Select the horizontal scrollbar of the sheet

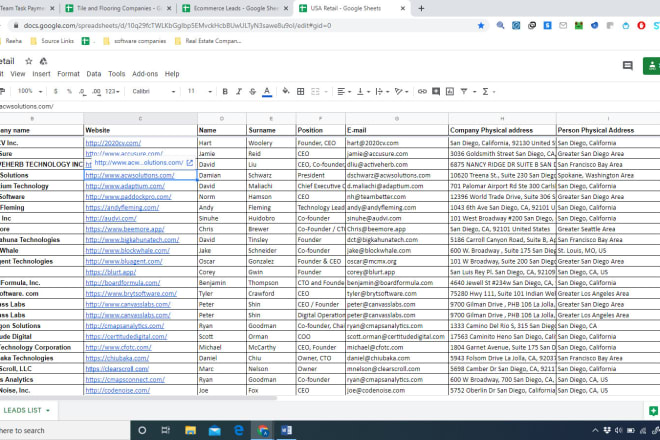tap(139, 397)
